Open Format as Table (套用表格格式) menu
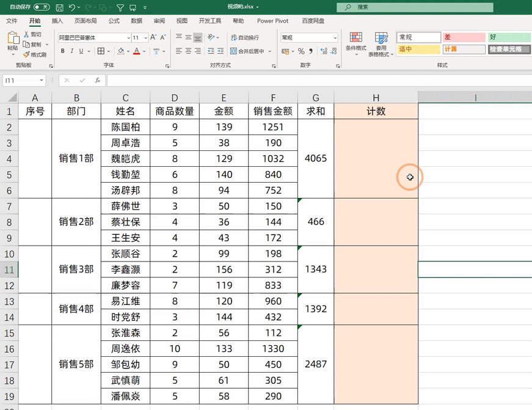 381,44
